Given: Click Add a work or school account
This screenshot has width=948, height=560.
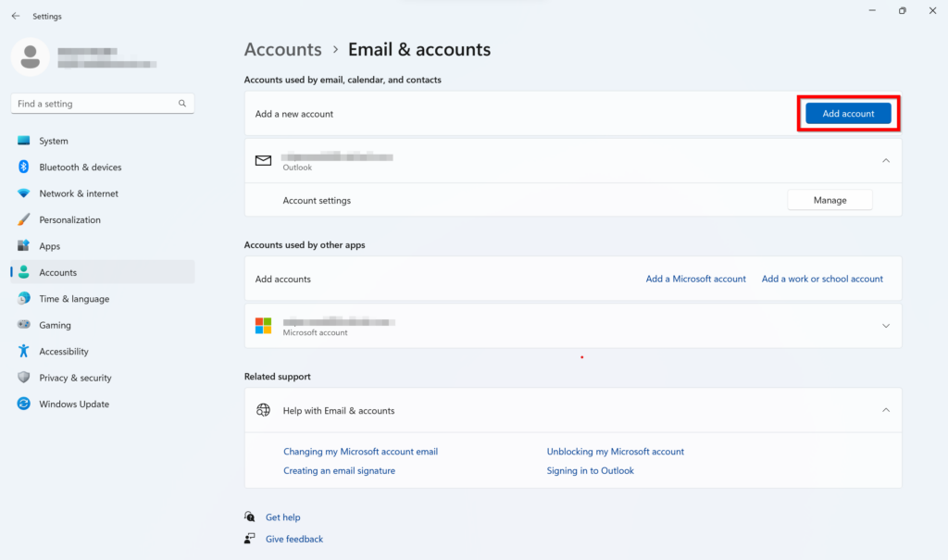Looking at the screenshot, I should (x=822, y=279).
